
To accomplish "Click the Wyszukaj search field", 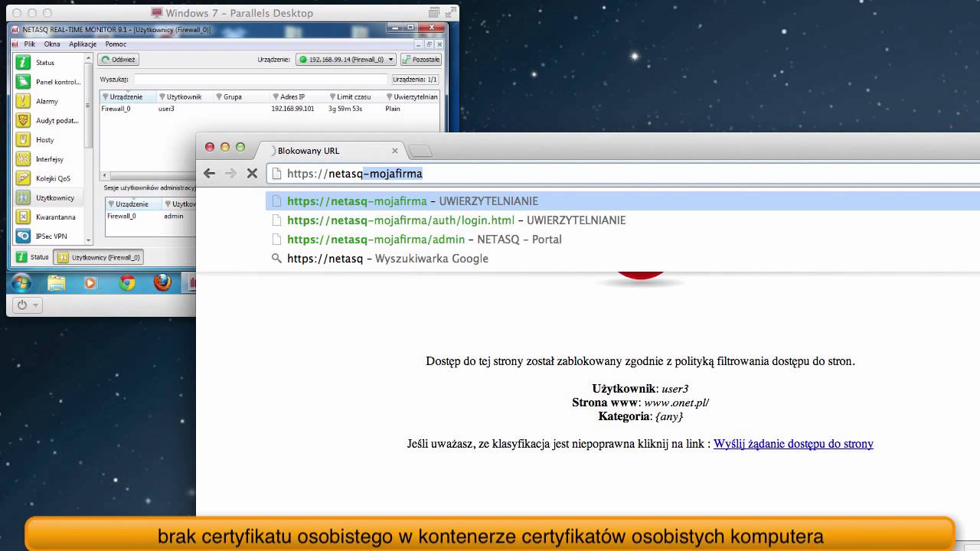I will (x=261, y=80).
